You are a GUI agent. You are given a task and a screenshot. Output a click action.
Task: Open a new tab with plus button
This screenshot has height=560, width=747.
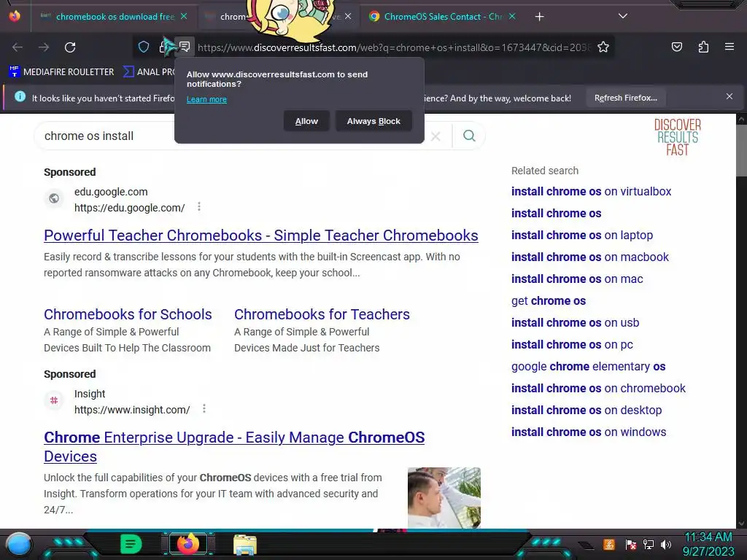tap(539, 17)
